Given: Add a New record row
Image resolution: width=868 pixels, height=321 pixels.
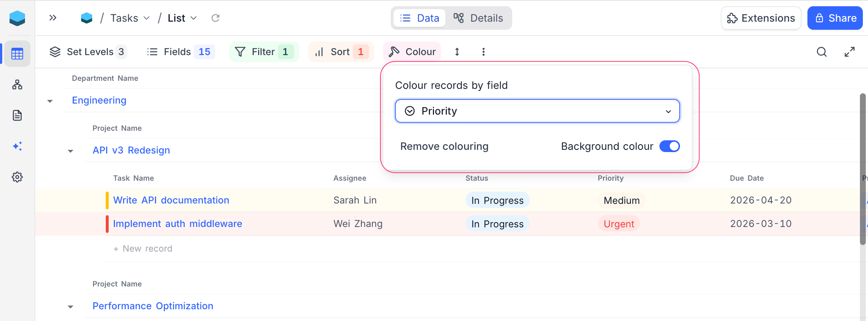Looking at the screenshot, I should click(143, 249).
